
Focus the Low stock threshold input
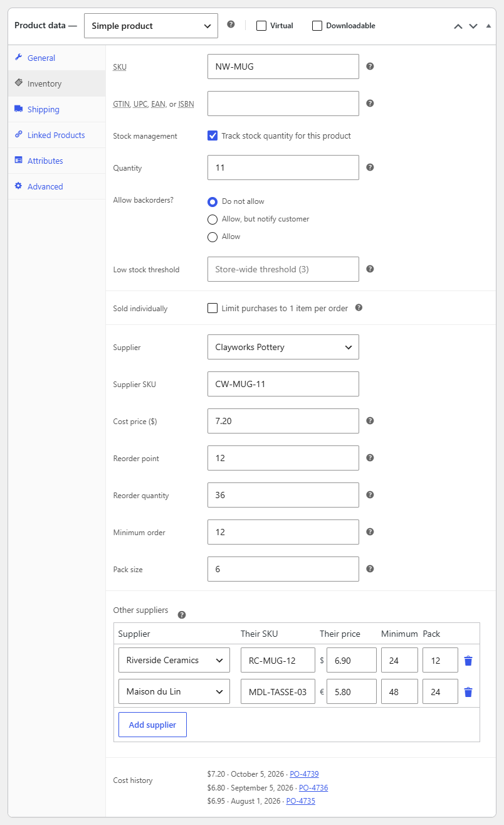(x=283, y=269)
